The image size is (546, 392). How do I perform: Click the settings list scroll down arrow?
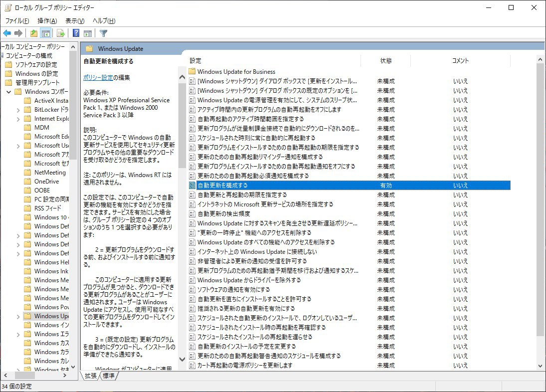click(x=540, y=366)
